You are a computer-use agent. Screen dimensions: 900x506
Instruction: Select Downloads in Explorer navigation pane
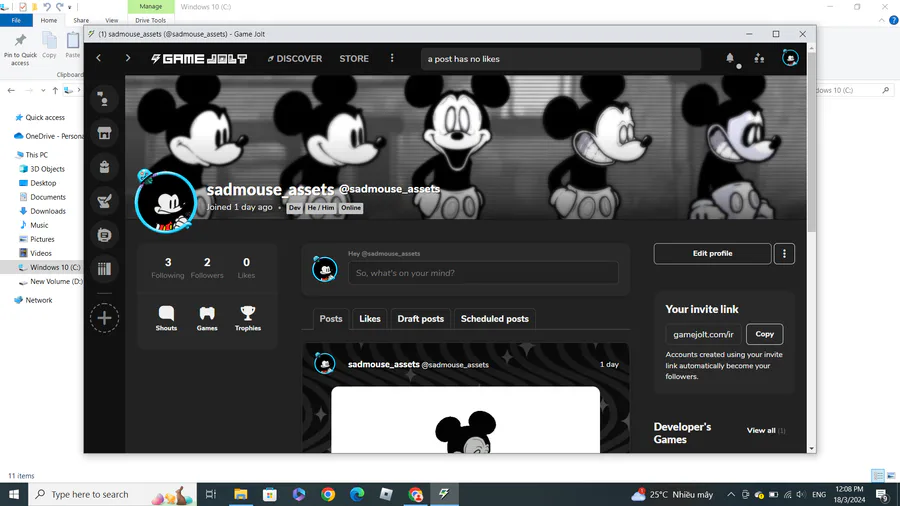pyautogui.click(x=48, y=211)
